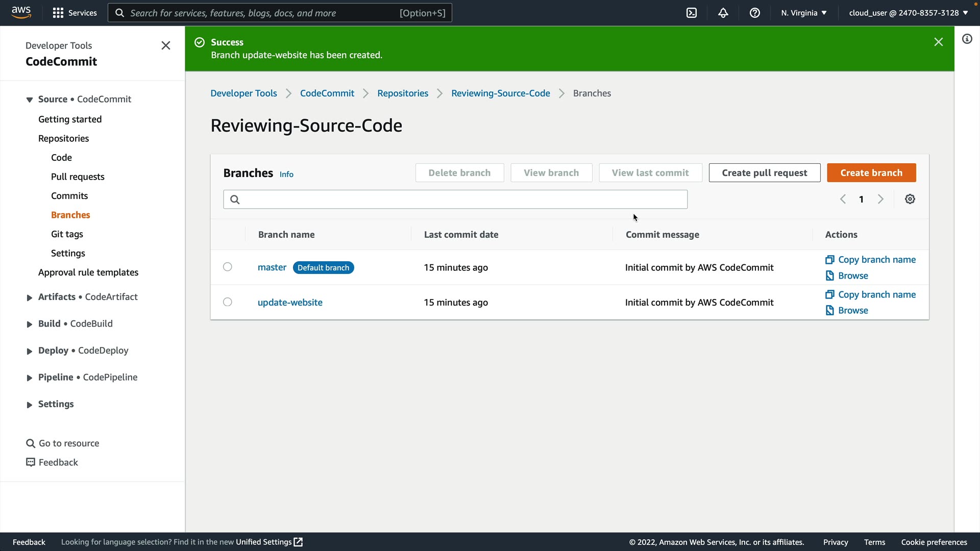Open the help question mark icon
The height and width of the screenshot is (551, 980).
click(x=755, y=13)
